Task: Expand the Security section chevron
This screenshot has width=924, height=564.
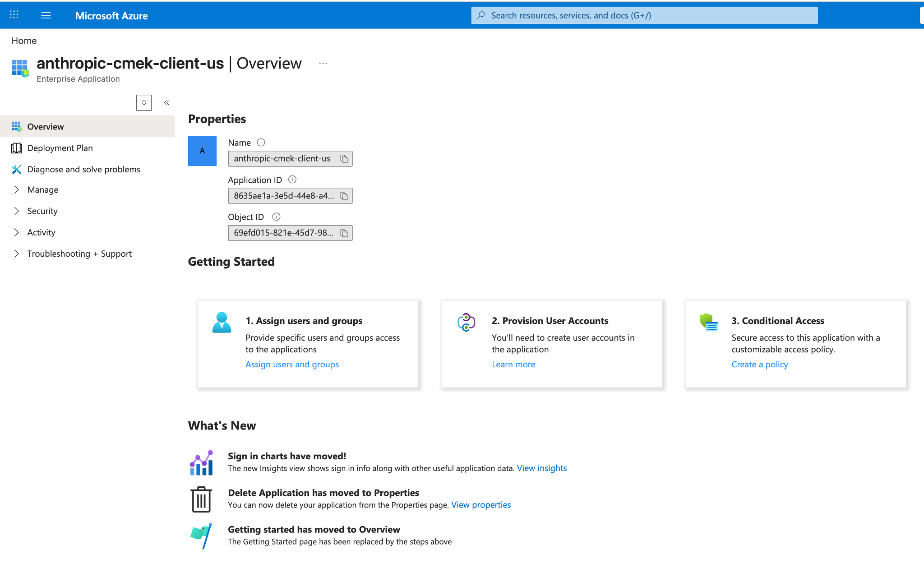Action: coord(17,211)
